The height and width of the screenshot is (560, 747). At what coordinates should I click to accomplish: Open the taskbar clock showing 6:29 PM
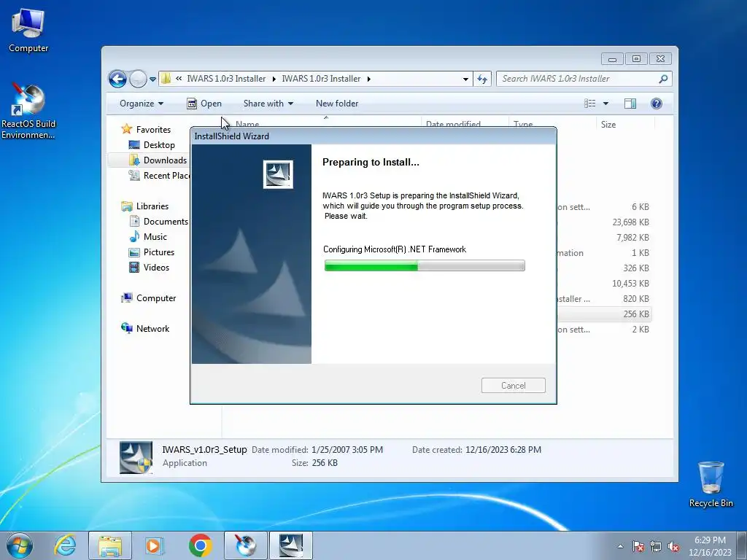(x=709, y=546)
